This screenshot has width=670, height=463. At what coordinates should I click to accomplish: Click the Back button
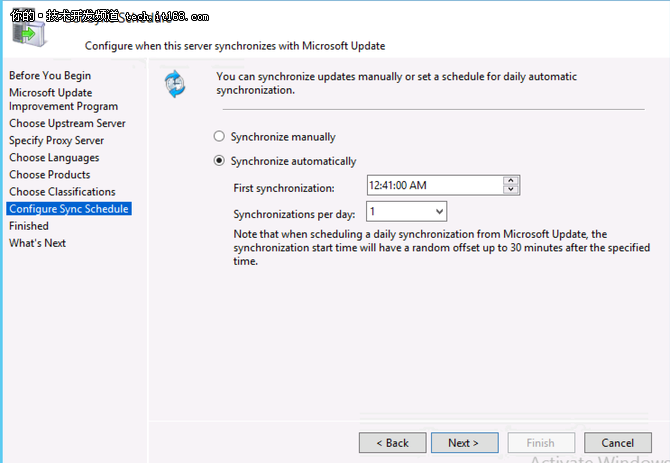393,443
